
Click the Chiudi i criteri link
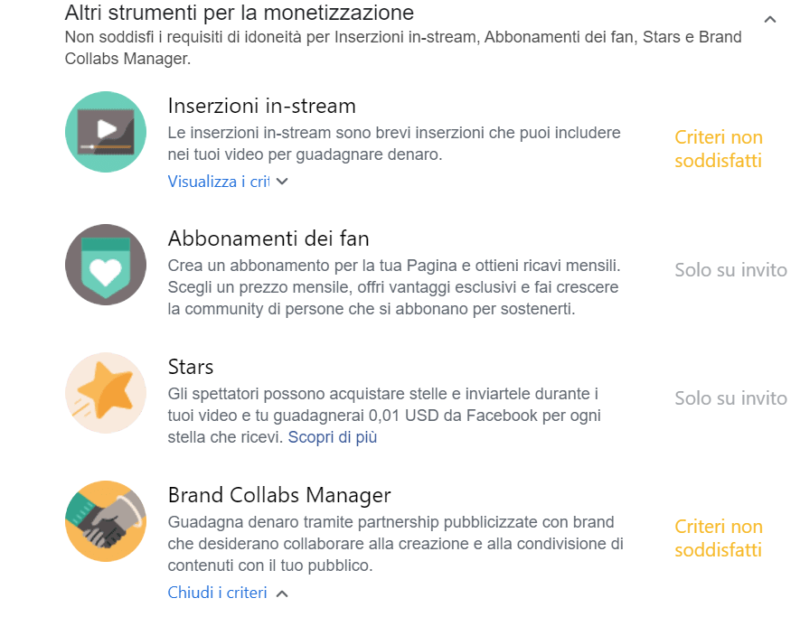tap(217, 592)
